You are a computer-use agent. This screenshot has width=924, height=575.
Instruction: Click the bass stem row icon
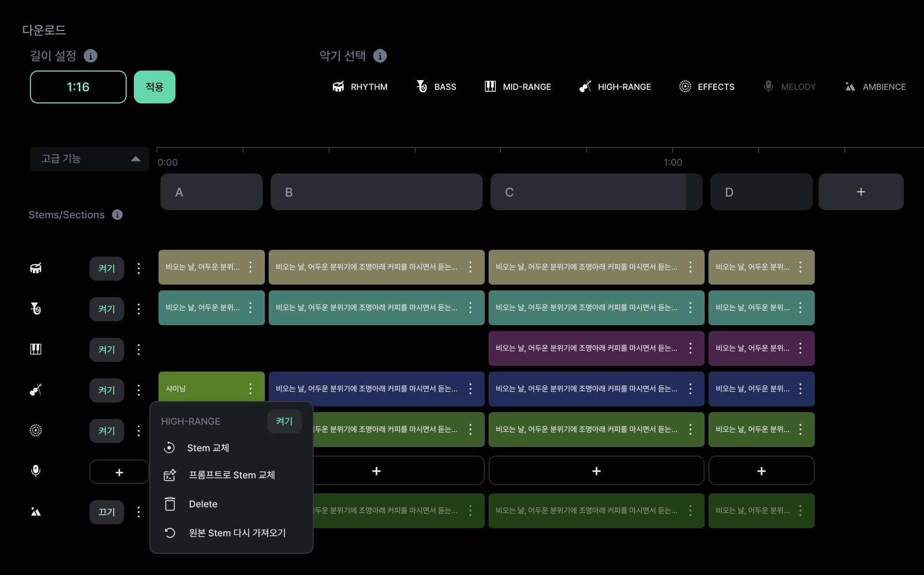pos(36,308)
